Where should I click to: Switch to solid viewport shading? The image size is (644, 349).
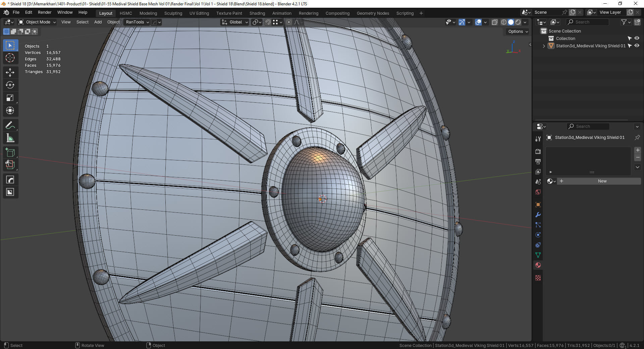[x=511, y=22]
